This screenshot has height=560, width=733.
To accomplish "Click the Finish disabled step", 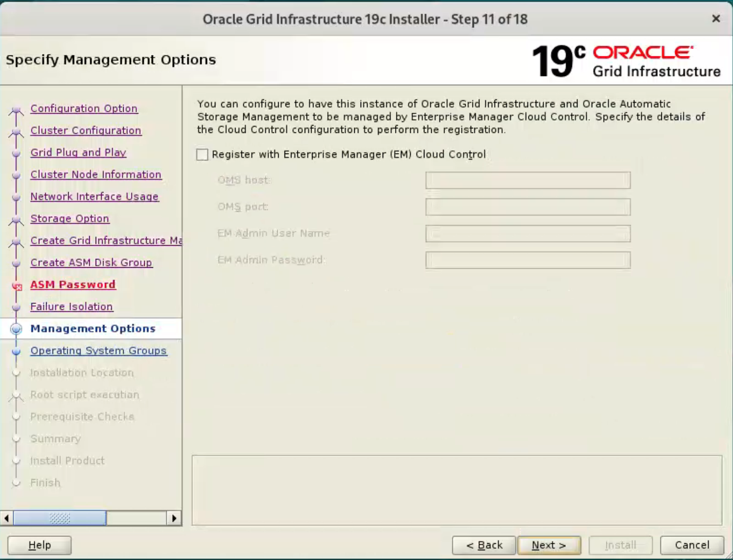I will [46, 483].
